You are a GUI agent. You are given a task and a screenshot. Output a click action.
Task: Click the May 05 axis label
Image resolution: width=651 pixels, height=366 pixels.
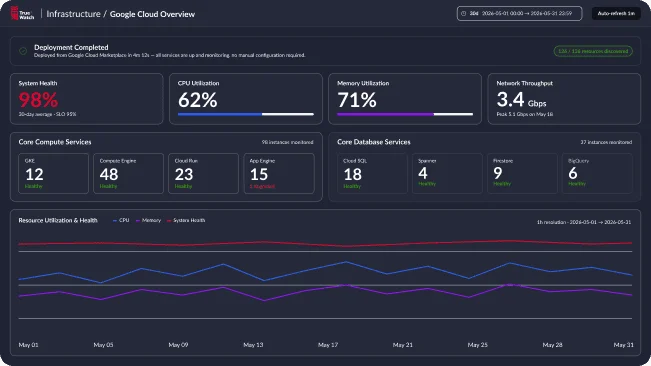coord(103,345)
